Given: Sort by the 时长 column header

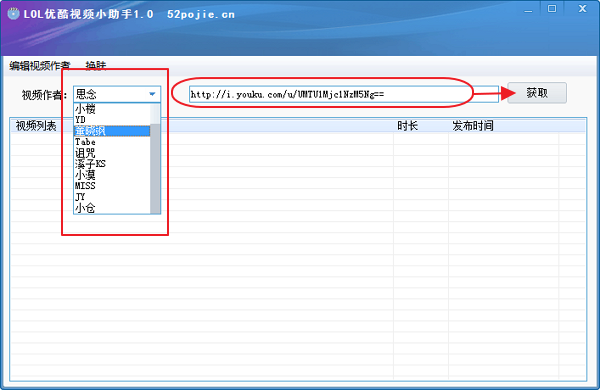Looking at the screenshot, I should pyautogui.click(x=421, y=126).
